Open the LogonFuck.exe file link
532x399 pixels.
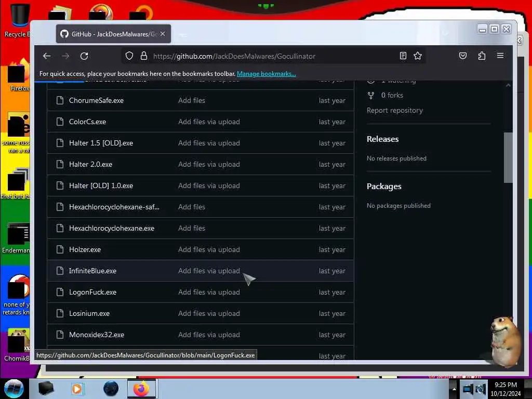coord(92,292)
